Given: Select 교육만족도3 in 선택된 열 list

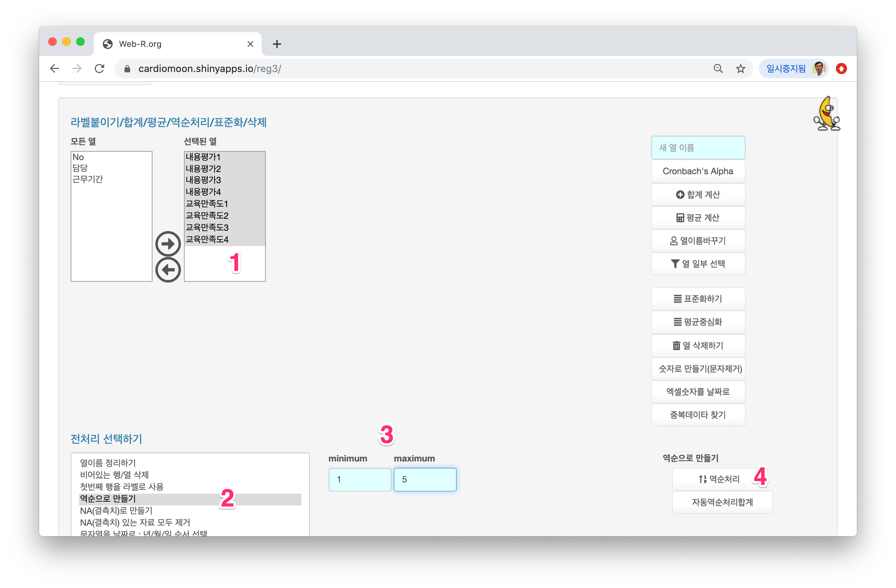Looking at the screenshot, I should point(207,227).
